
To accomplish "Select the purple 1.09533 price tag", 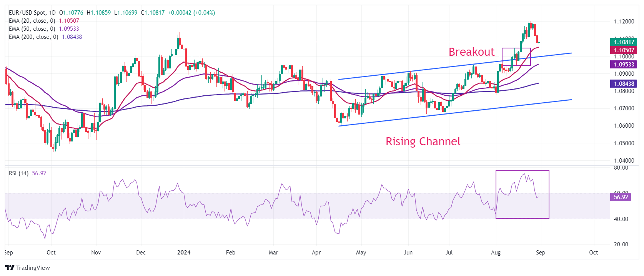I will coord(624,65).
